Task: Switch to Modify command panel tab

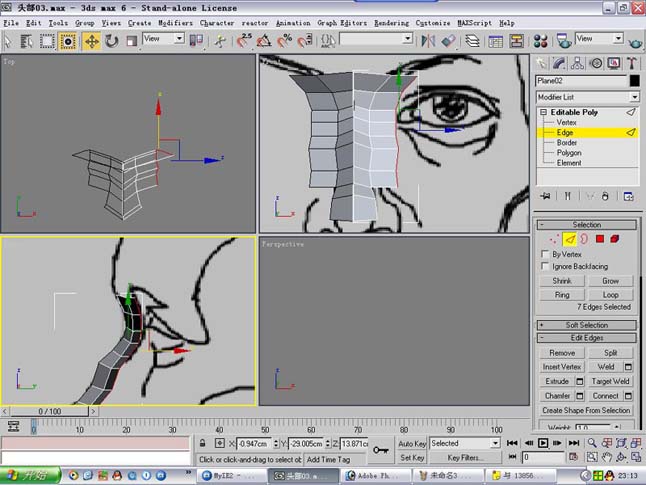Action: click(559, 63)
